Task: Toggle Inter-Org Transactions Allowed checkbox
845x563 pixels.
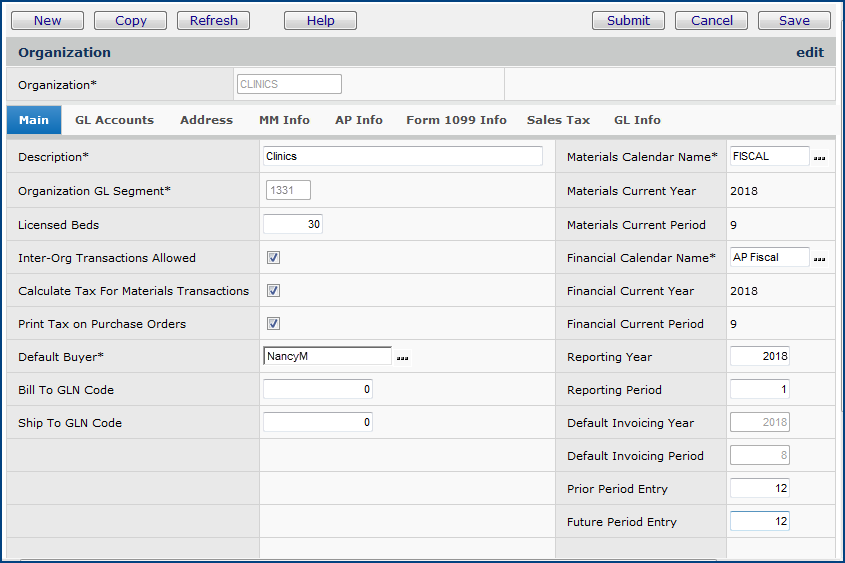Action: click(273, 258)
